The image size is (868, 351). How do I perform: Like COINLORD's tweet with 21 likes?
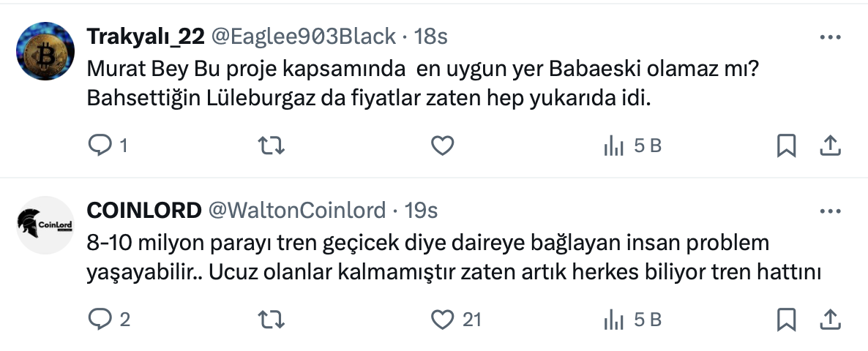pyautogui.click(x=442, y=320)
